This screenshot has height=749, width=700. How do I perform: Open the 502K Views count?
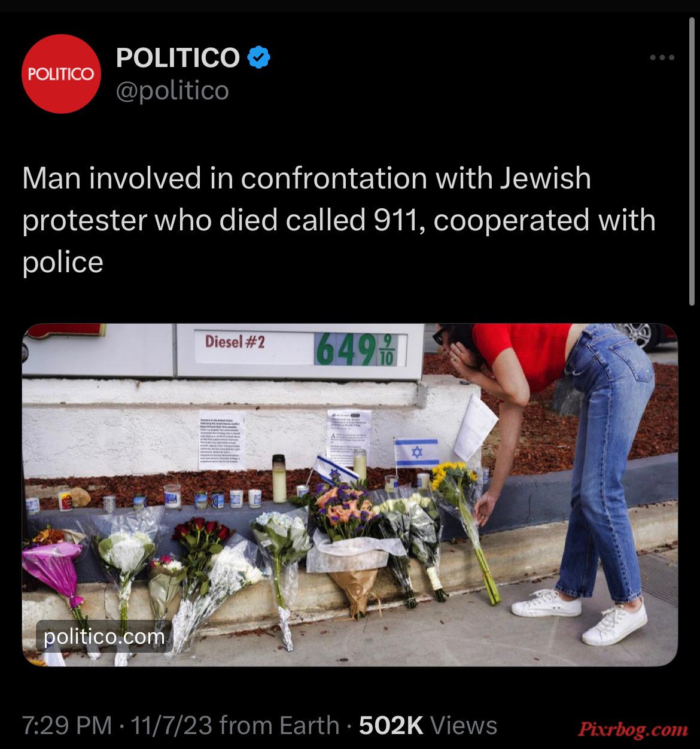(428, 725)
